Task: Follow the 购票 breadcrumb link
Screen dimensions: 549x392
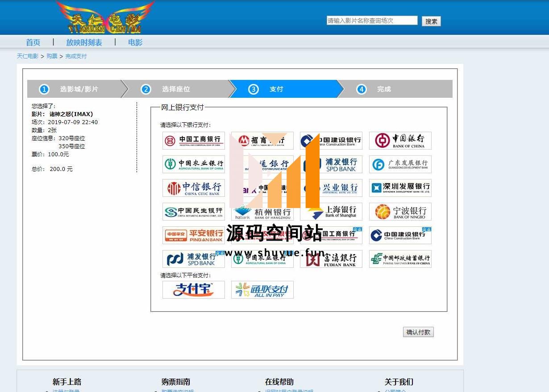Action: click(52, 56)
